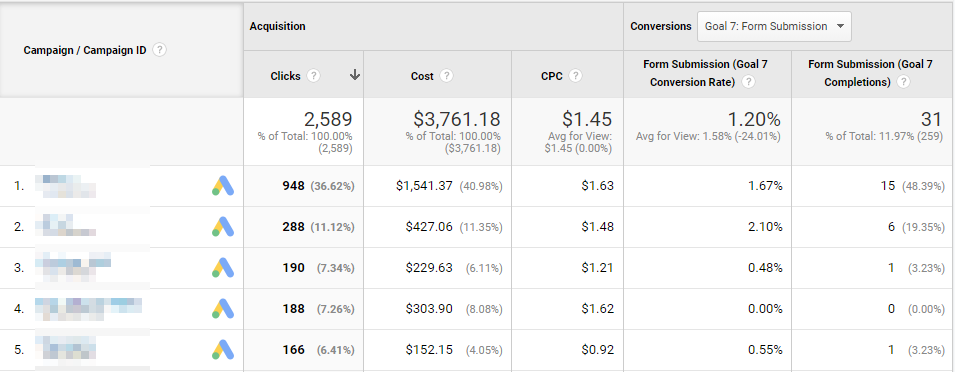Click help icon beside Goal 7 Conversion Rate

click(x=749, y=82)
